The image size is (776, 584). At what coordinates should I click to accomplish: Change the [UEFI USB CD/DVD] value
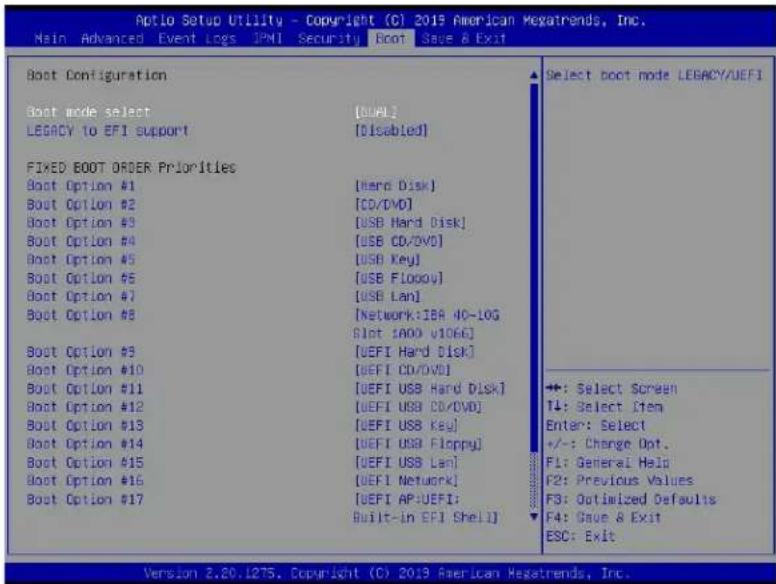coord(418,407)
